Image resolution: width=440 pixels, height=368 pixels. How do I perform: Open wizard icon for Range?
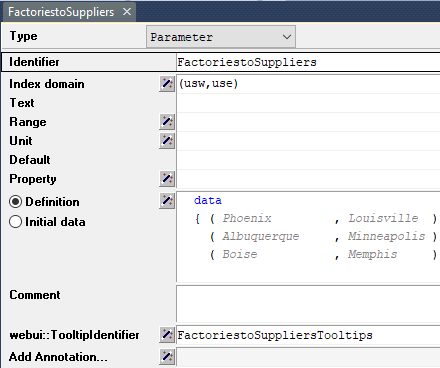coord(167,122)
